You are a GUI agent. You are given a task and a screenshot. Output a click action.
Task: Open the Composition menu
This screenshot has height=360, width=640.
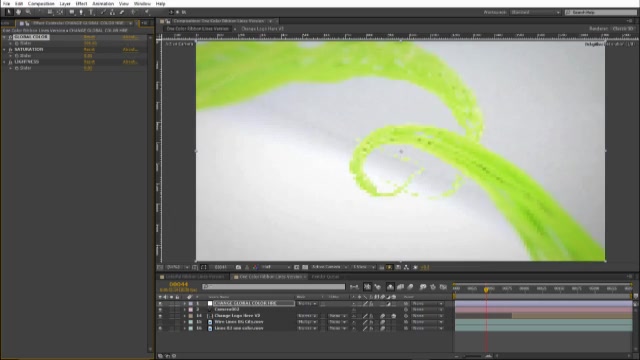point(41,4)
